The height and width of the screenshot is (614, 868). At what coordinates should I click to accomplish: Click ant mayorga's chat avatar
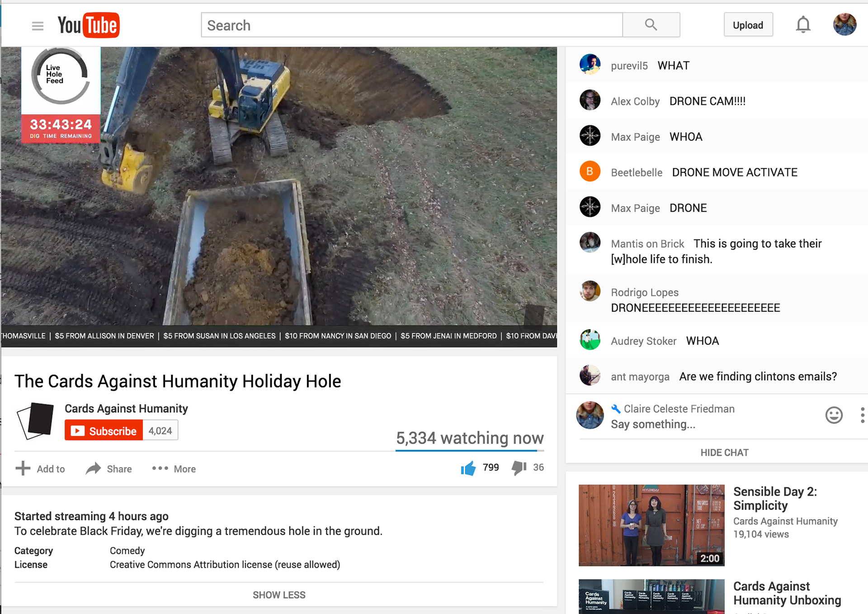click(590, 375)
